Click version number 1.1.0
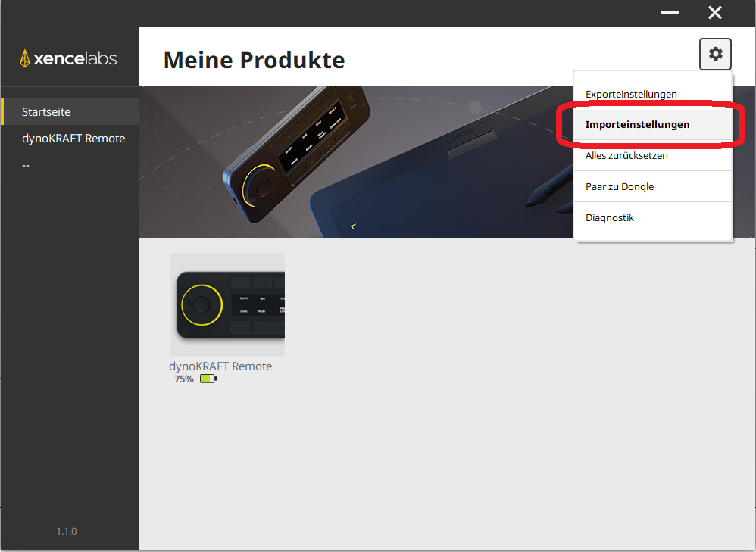The width and height of the screenshot is (756, 552). [67, 532]
